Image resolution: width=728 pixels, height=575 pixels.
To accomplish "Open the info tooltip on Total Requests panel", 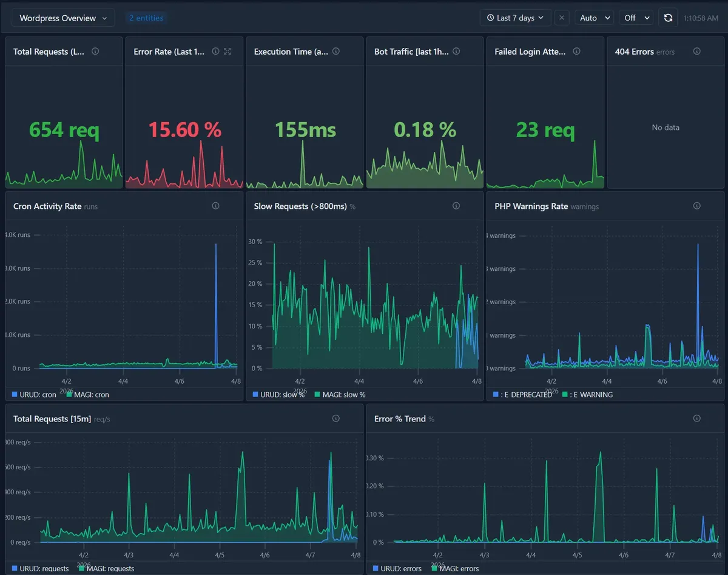I will [95, 52].
